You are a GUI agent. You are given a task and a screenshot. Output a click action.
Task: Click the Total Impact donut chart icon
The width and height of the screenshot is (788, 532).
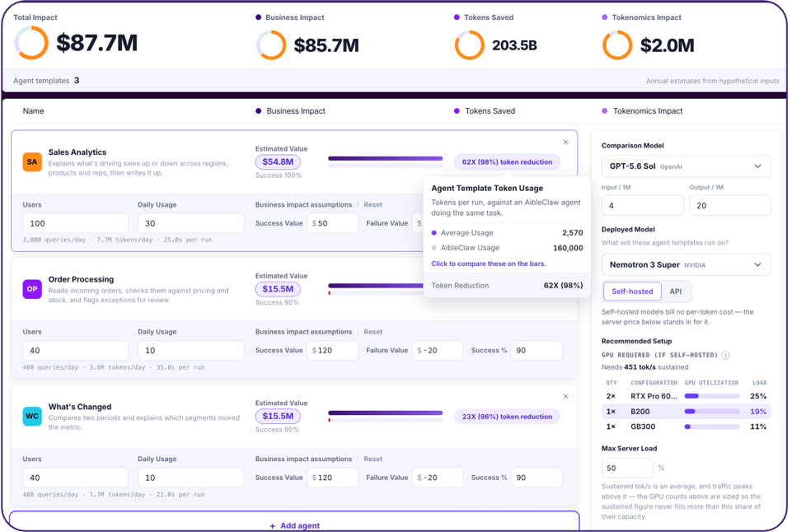click(x=31, y=43)
